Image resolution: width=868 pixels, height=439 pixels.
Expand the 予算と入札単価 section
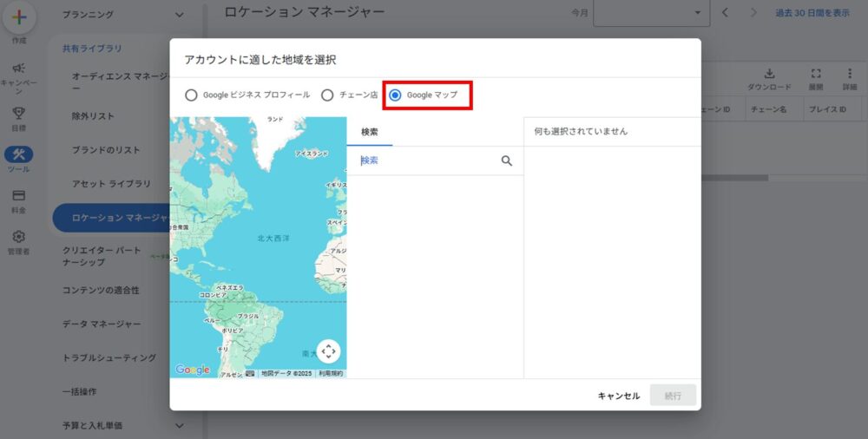(179, 425)
